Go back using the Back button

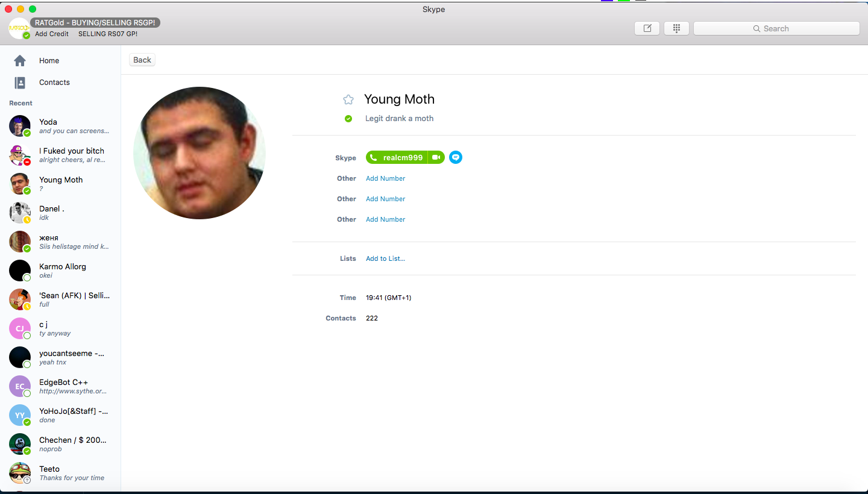pyautogui.click(x=142, y=60)
